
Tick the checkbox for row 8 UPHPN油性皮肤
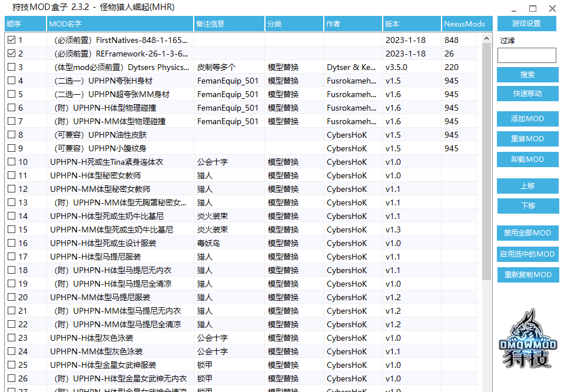click(x=12, y=135)
